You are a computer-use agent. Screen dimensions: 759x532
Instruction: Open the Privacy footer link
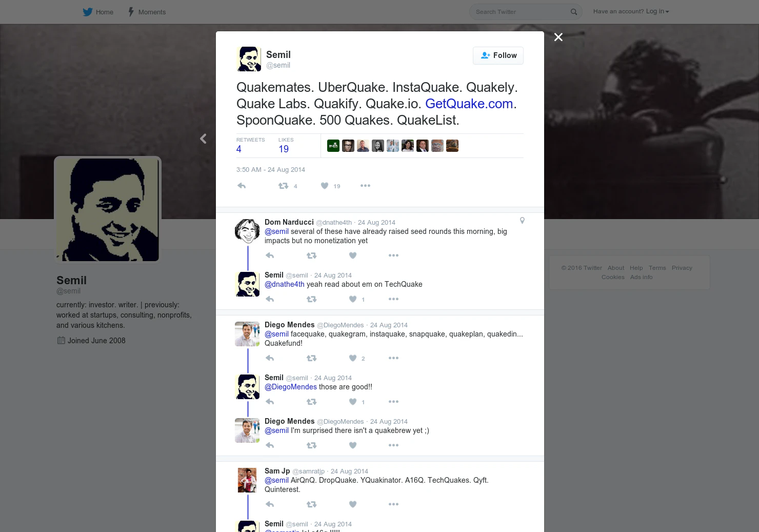point(682,268)
